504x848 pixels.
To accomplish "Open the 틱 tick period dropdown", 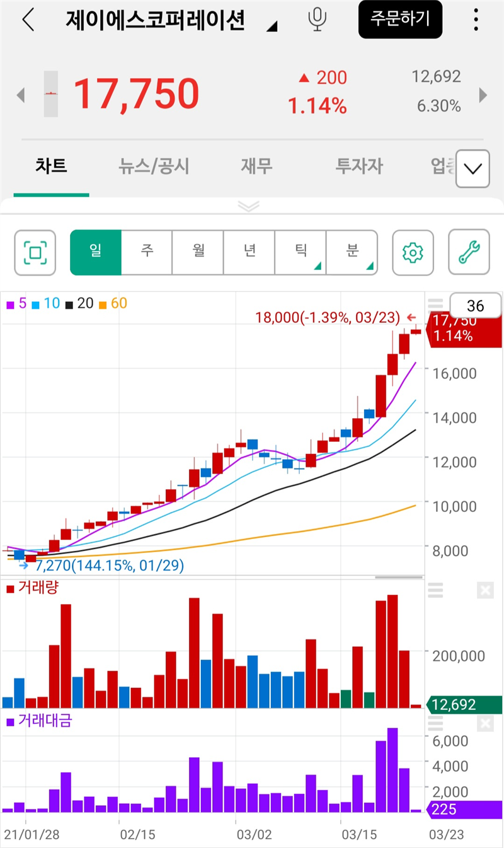I will 301,252.
